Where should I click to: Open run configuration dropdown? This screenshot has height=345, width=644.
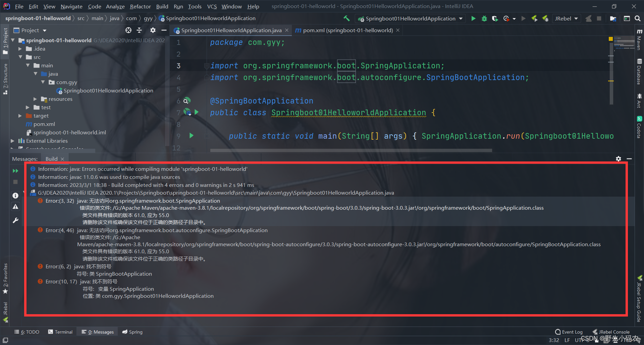[x=410, y=18]
